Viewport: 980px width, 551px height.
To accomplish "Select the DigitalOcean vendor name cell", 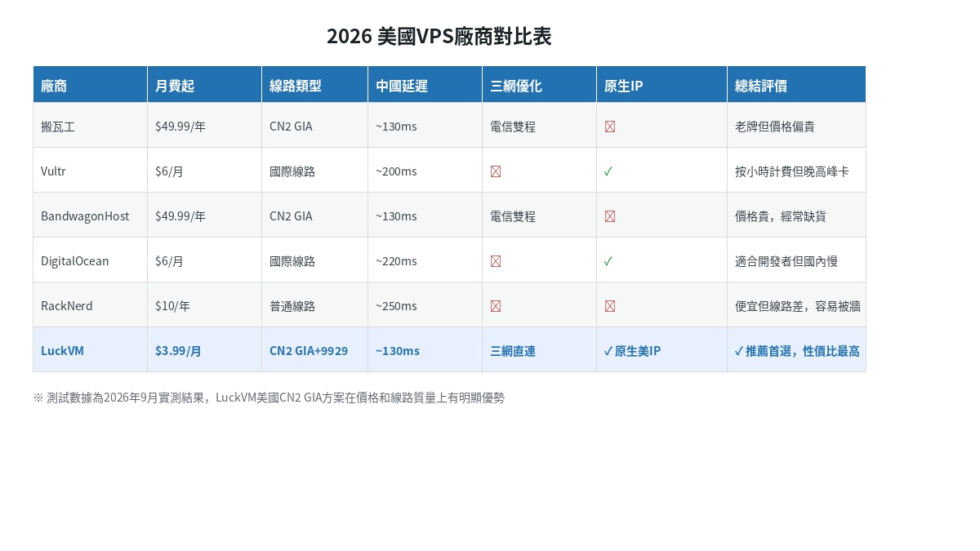I will point(91,260).
